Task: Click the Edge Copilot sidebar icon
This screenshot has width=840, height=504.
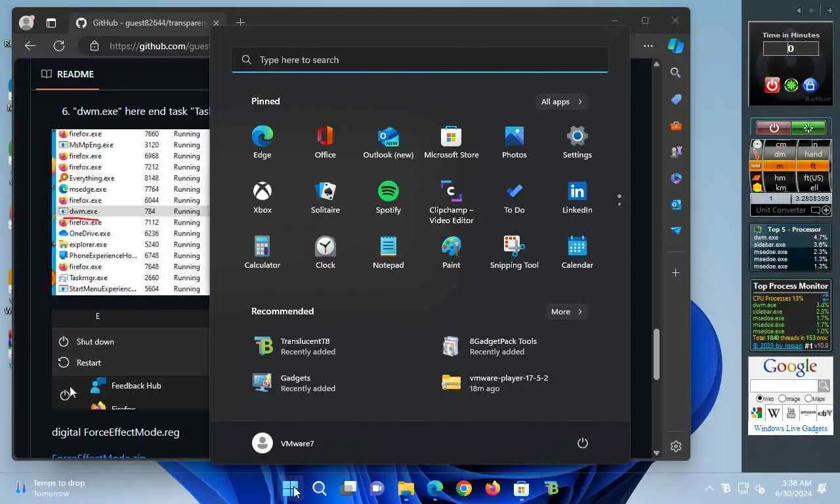Action: tap(675, 46)
